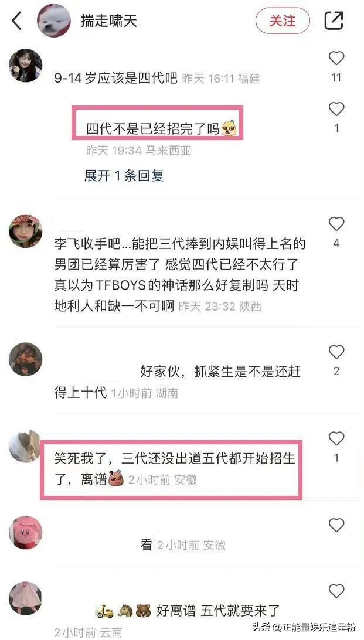Expand '展开 1 条回复' replies
The image size is (364, 640).
pyautogui.click(x=124, y=175)
